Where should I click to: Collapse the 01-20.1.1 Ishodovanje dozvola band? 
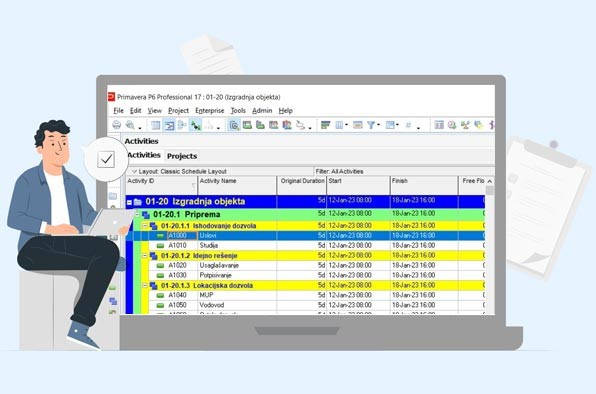[145, 226]
